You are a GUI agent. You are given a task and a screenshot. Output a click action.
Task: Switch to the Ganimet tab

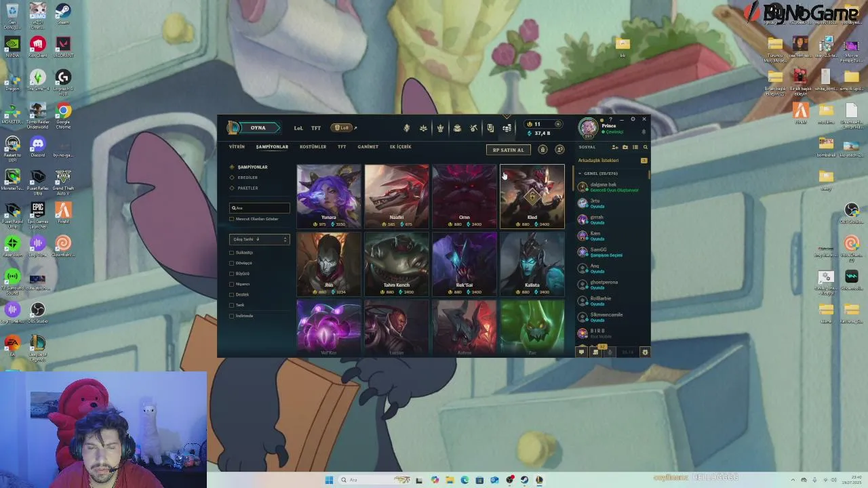click(x=368, y=146)
